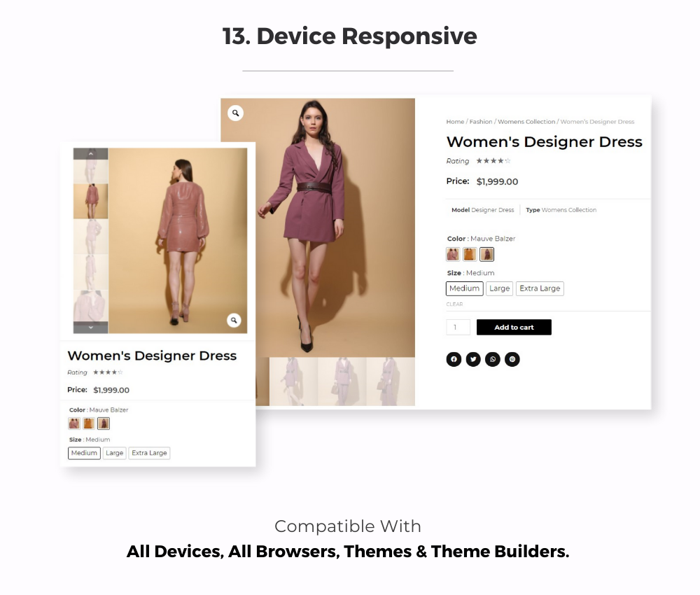
Task: Pick the orange color swatch in desktop view
Action: coord(470,254)
